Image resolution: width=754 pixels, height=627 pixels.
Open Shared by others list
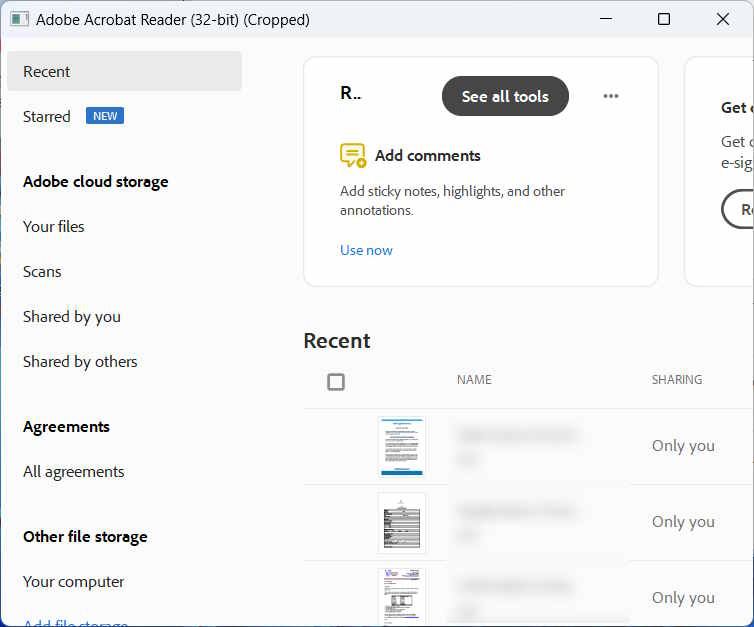click(80, 362)
